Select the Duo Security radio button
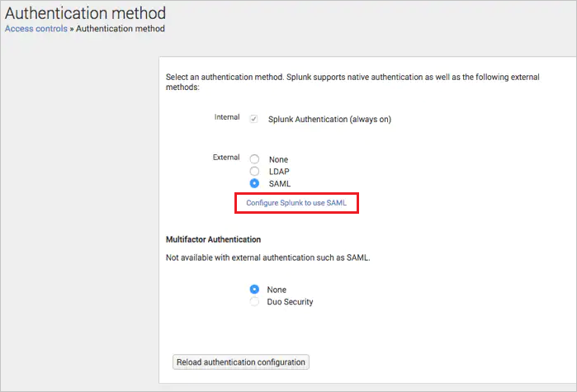The width and height of the screenshot is (577, 392). [x=254, y=301]
